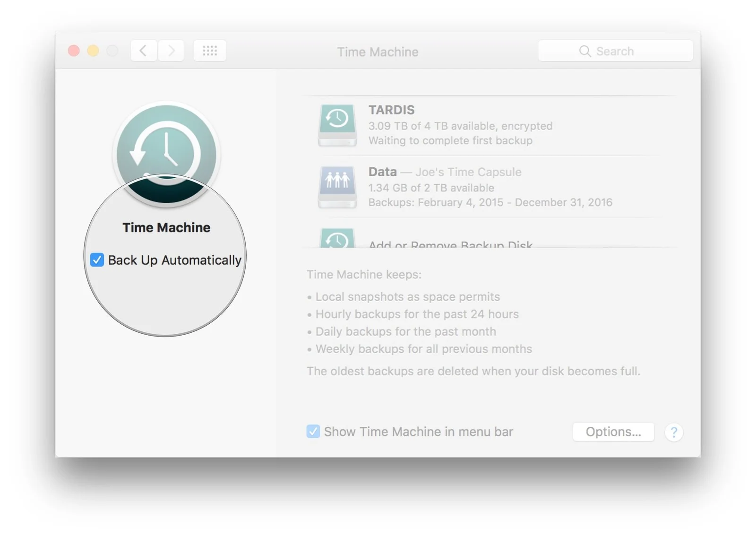The width and height of the screenshot is (756, 536).
Task: Click 'Waiting to complete first backup' status
Action: [450, 140]
